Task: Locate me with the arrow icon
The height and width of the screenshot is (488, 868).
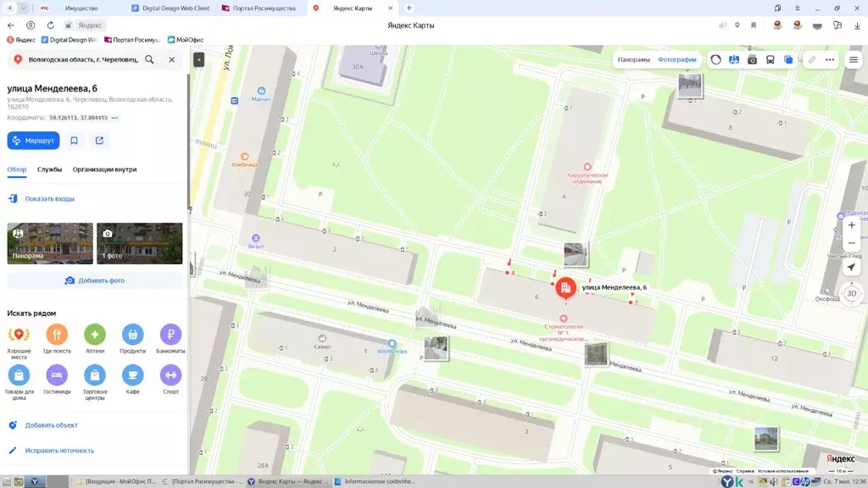Action: pyautogui.click(x=851, y=267)
